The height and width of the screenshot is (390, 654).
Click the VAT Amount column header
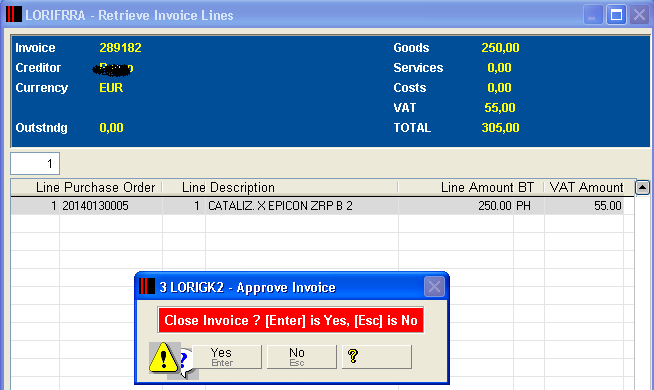click(586, 188)
